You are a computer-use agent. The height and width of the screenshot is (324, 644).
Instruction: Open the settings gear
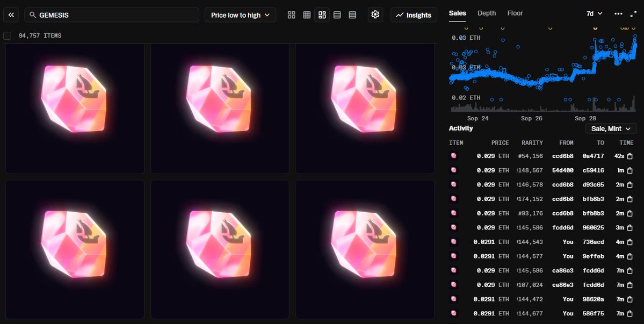pyautogui.click(x=375, y=15)
